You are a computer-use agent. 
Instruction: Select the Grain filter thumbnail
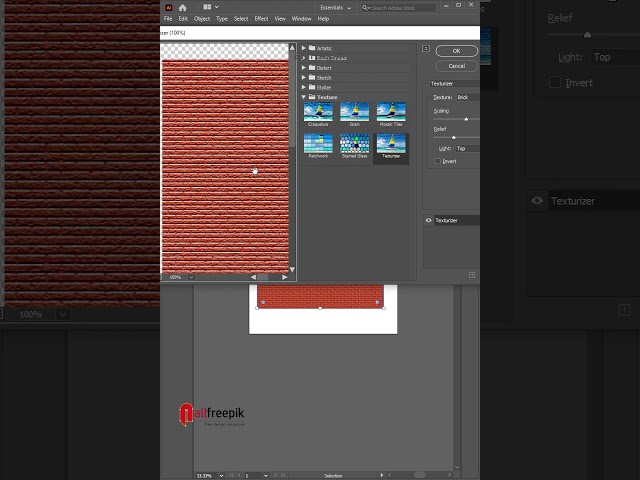click(354, 112)
